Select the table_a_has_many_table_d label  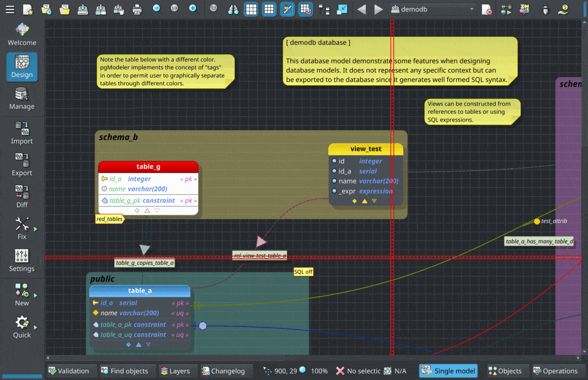[539, 241]
